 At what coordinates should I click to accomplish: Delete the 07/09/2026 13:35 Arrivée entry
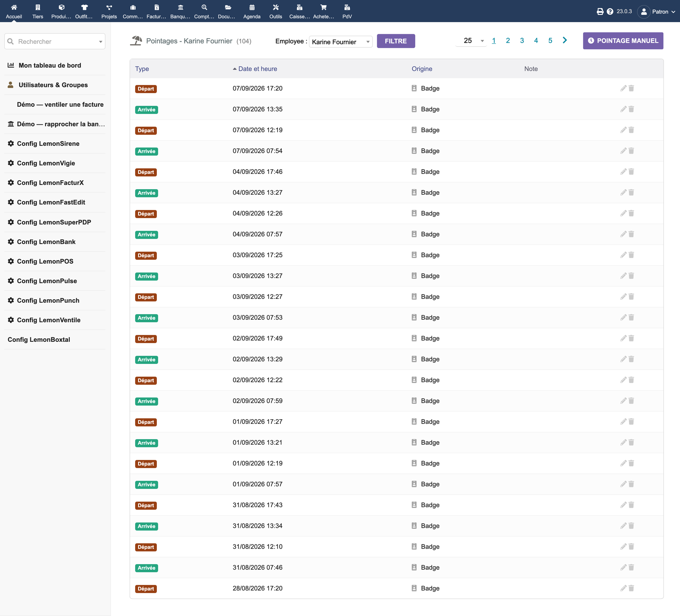632,109
